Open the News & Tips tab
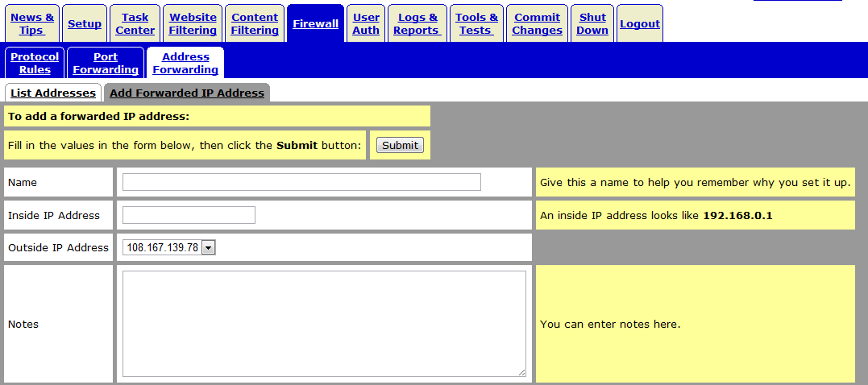Screen dimensions: 868x385 32,23
